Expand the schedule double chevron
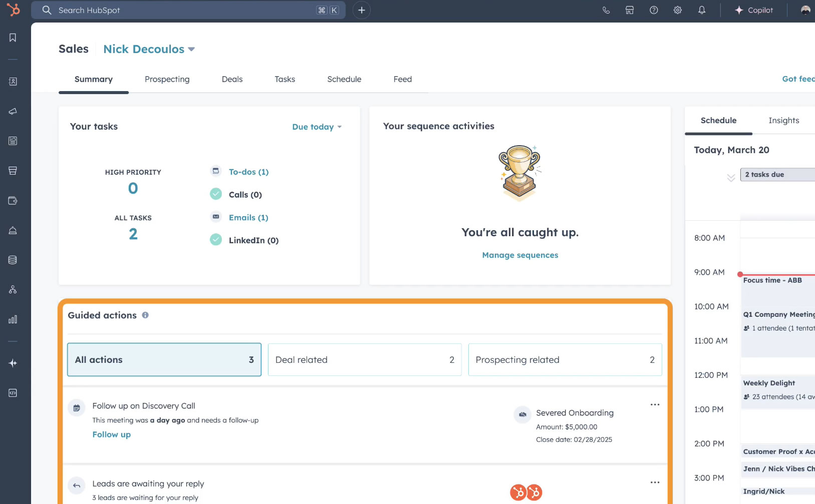Image resolution: width=815 pixels, height=504 pixels. 731,178
